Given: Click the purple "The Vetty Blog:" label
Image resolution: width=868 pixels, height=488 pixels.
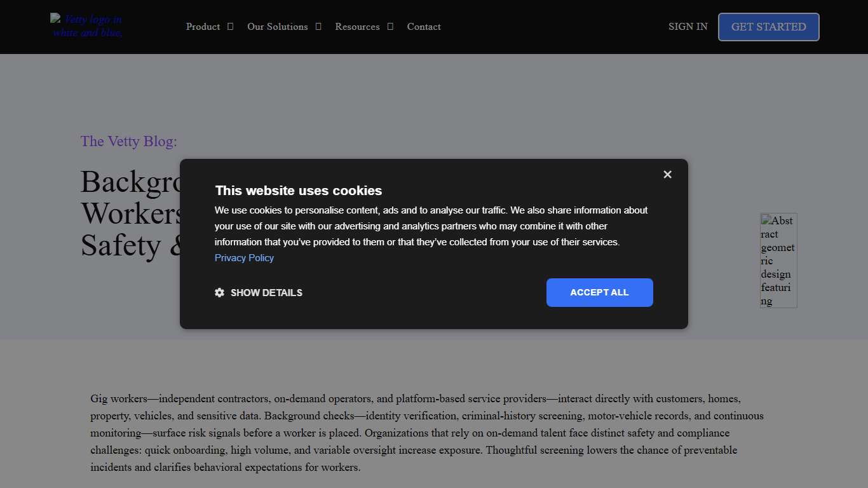Looking at the screenshot, I should coord(128,141).
